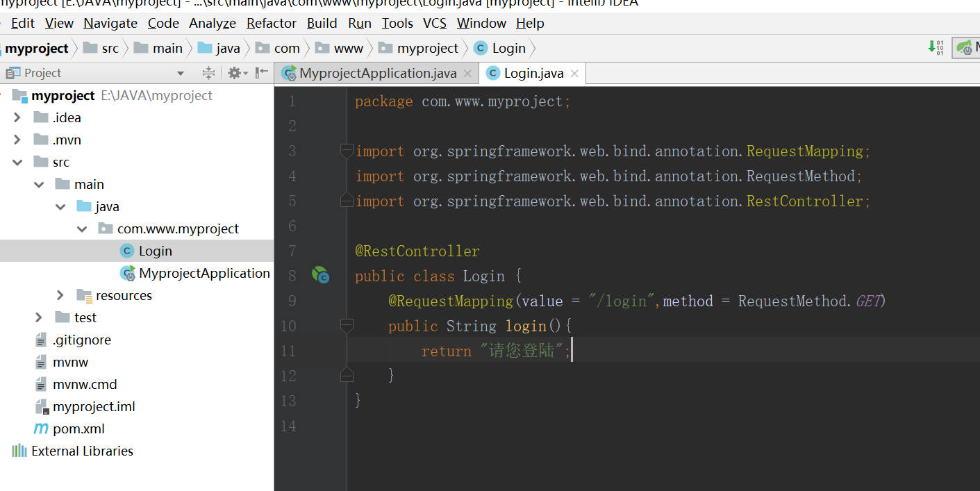Open the Window menu
The width and height of the screenshot is (980, 491).
click(x=481, y=23)
